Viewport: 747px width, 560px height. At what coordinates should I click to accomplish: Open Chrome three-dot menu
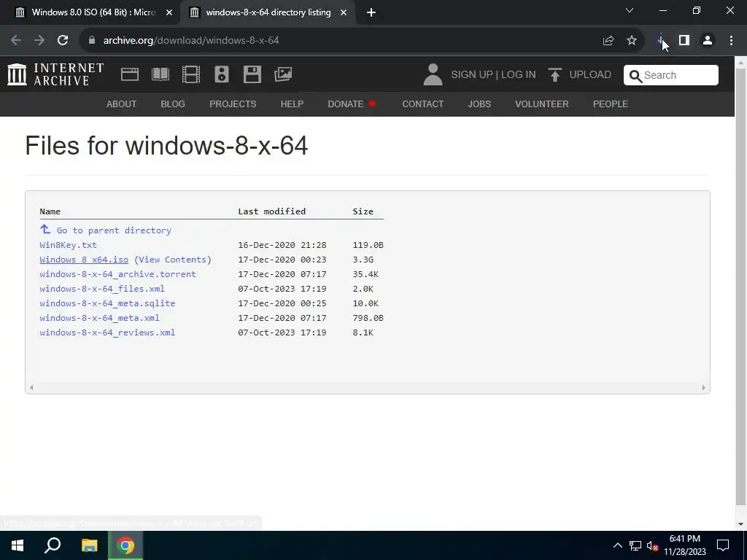(x=731, y=41)
